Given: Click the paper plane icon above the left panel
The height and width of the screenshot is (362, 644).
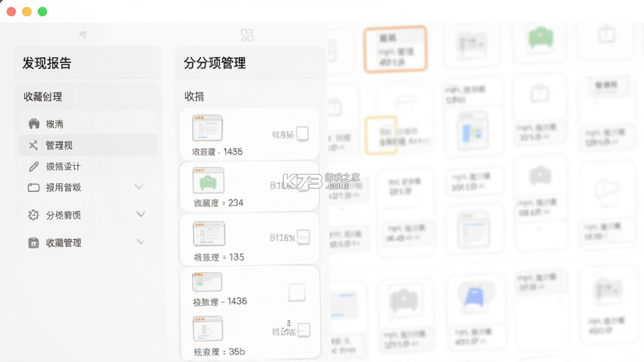Looking at the screenshot, I should pos(83,35).
